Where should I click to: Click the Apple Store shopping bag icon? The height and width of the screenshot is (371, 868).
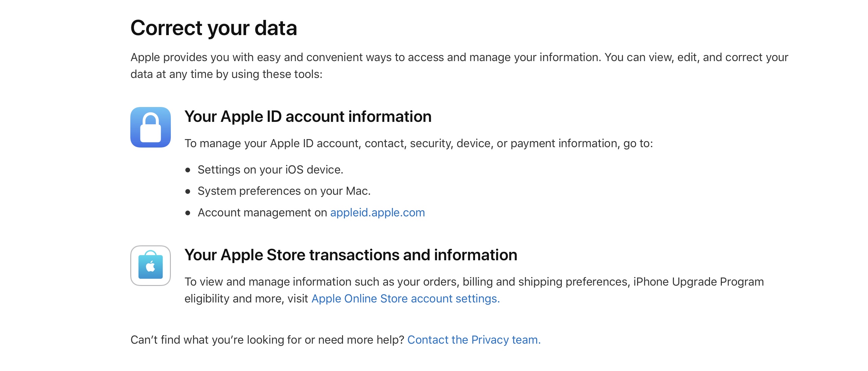pyautogui.click(x=150, y=266)
